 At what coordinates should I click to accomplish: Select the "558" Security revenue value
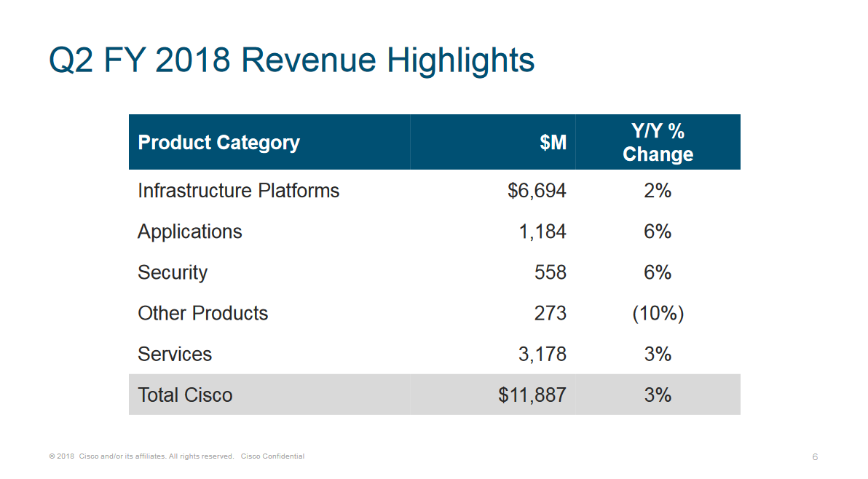551,273
